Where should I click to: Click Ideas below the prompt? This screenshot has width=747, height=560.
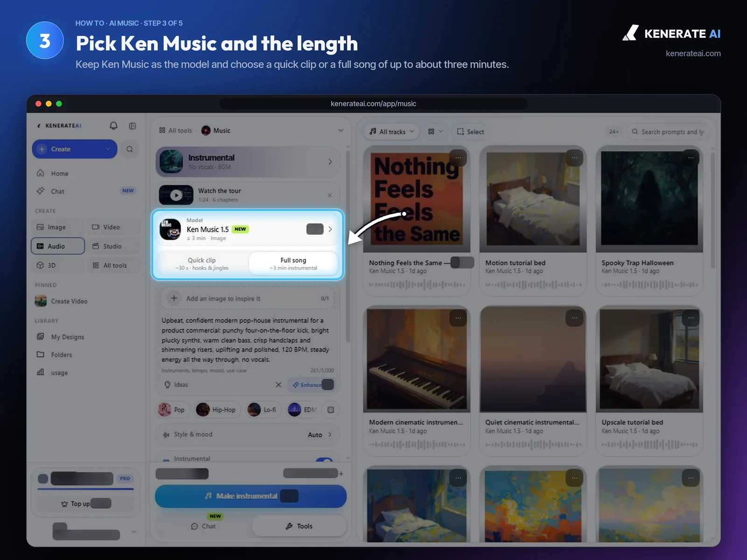coord(176,385)
